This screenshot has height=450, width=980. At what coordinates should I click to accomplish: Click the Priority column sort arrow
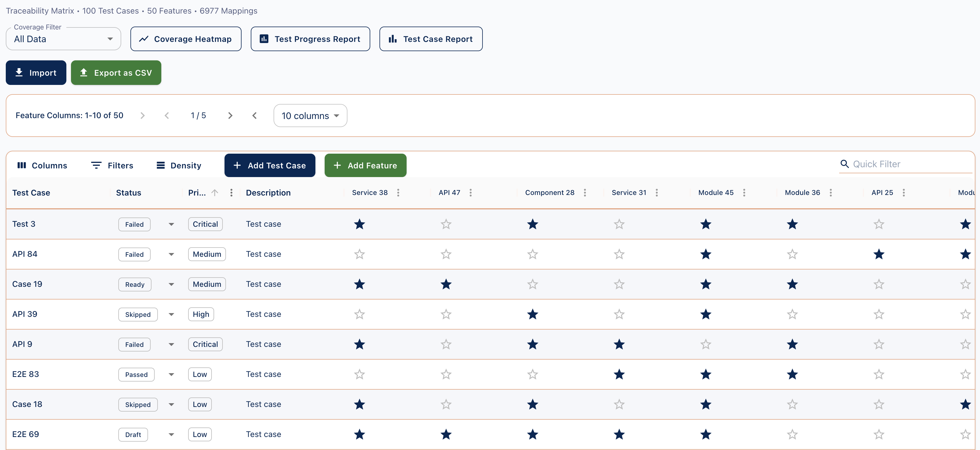pyautogui.click(x=215, y=193)
